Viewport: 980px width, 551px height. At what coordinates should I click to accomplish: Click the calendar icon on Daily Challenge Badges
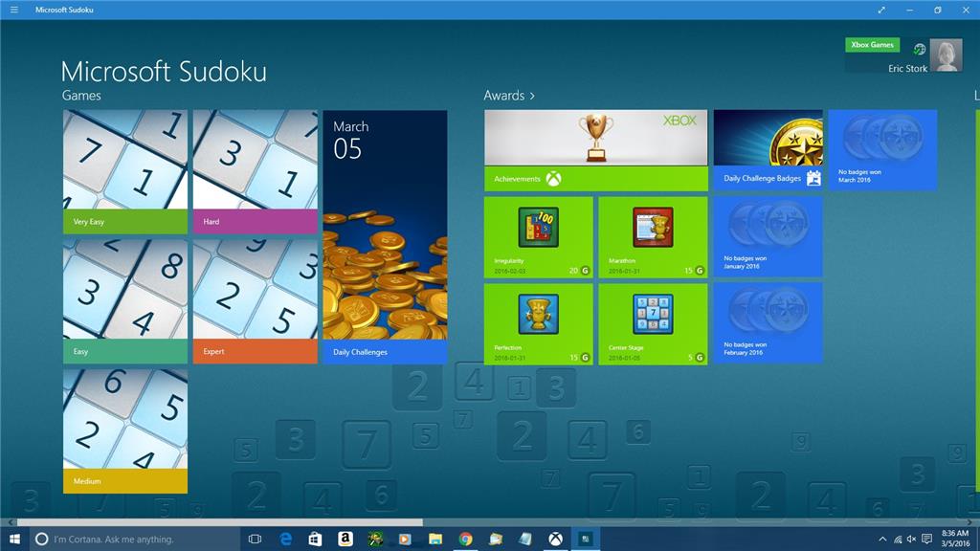pyautogui.click(x=813, y=179)
